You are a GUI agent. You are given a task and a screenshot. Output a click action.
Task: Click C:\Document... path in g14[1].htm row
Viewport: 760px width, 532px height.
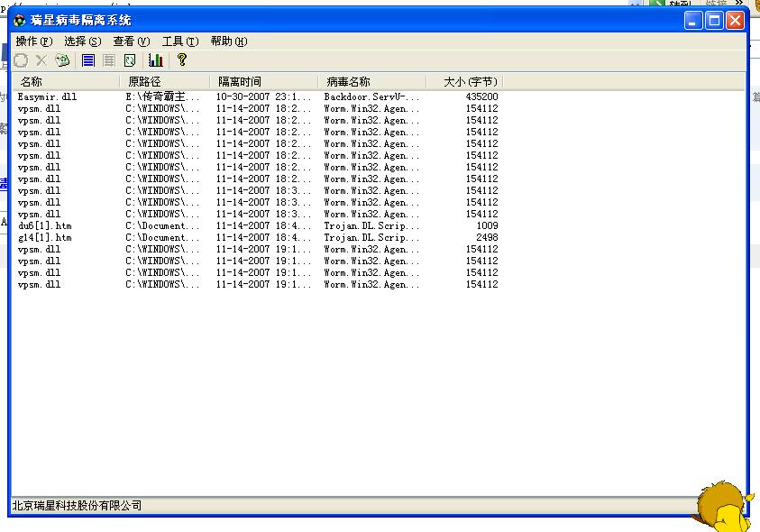162,238
